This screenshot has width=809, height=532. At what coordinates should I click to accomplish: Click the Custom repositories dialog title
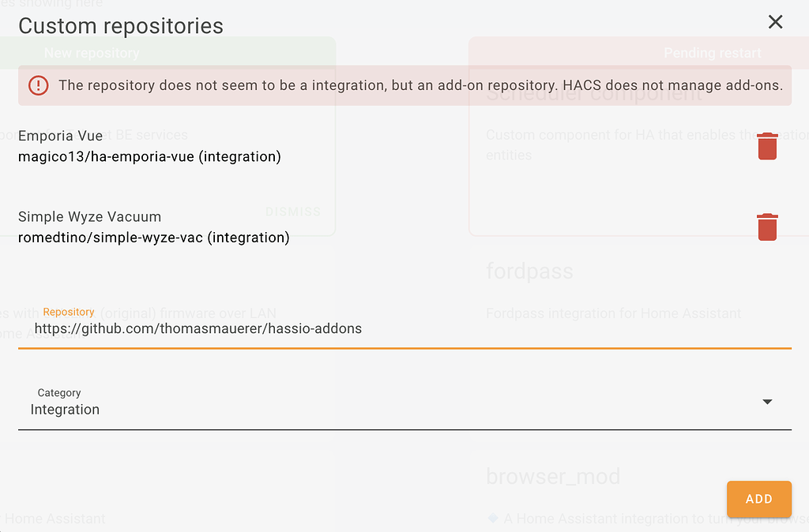click(121, 26)
